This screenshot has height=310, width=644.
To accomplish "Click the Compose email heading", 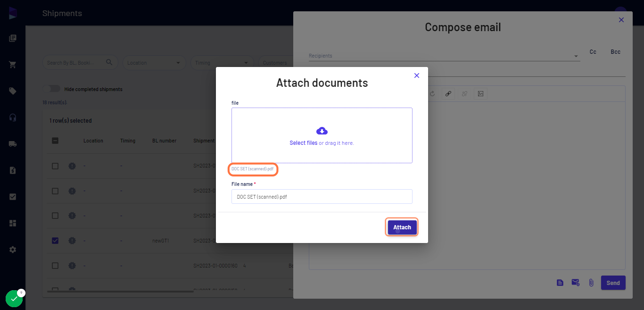I will (463, 27).
